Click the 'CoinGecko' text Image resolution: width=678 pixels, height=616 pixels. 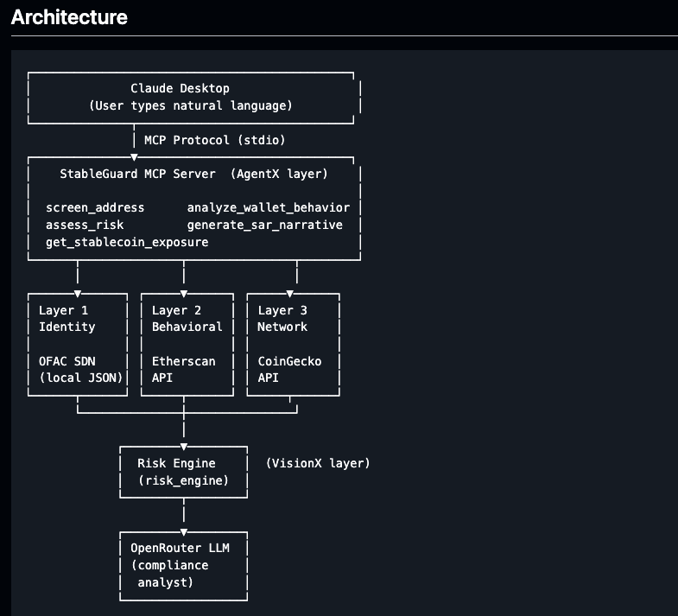(289, 361)
